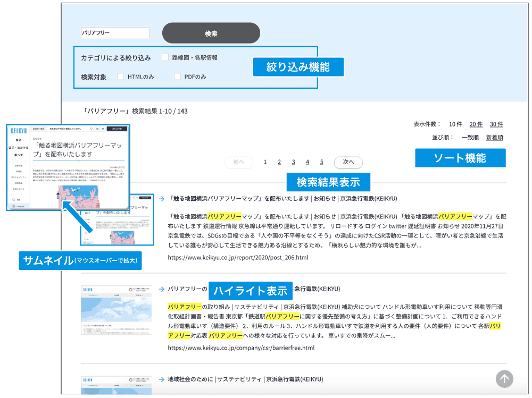The height and width of the screenshot is (398, 532).
Task: Click the sky thumbnail of the barrierfree result
Action: (x=116, y=310)
